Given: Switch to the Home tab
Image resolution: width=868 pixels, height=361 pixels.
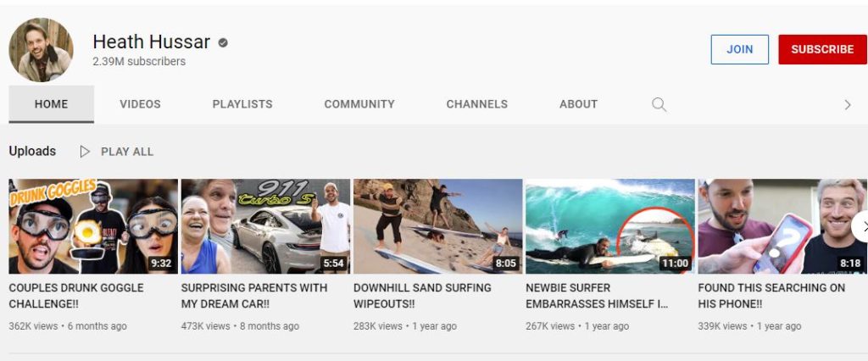Looking at the screenshot, I should [x=52, y=104].
